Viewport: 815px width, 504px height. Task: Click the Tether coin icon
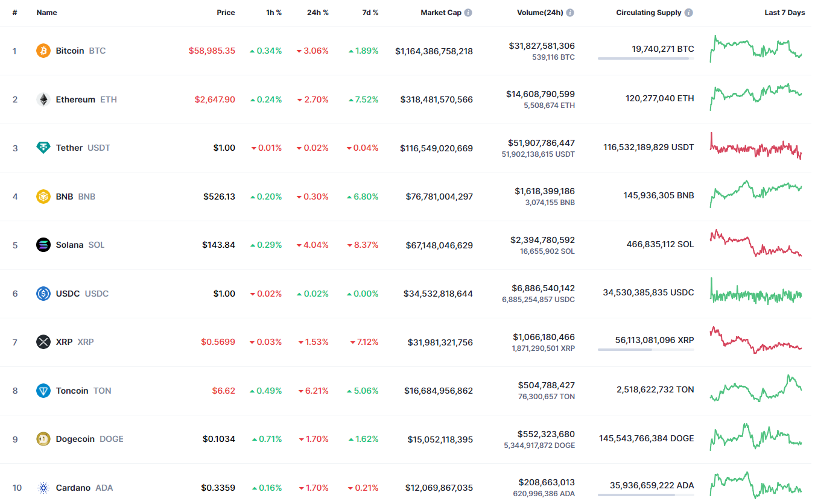click(43, 148)
